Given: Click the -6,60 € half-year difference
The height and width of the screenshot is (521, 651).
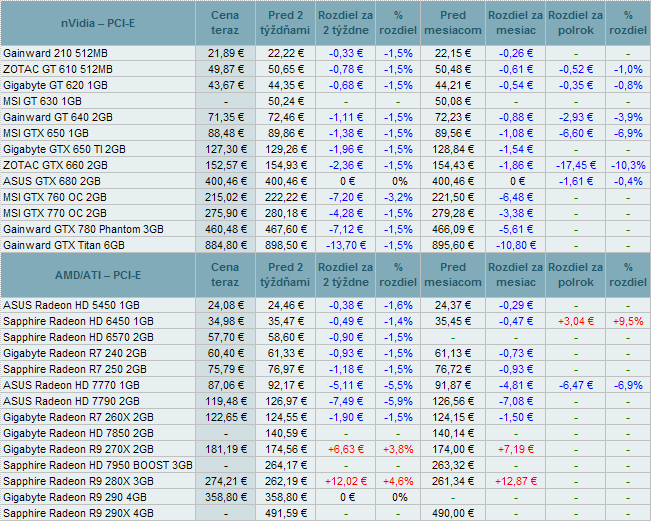Looking at the screenshot, I should coord(576,133).
